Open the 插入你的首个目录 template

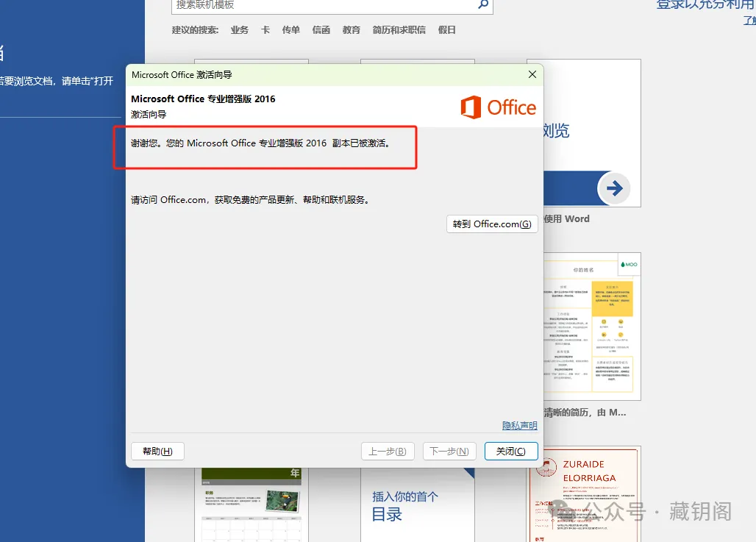pyautogui.click(x=418, y=505)
